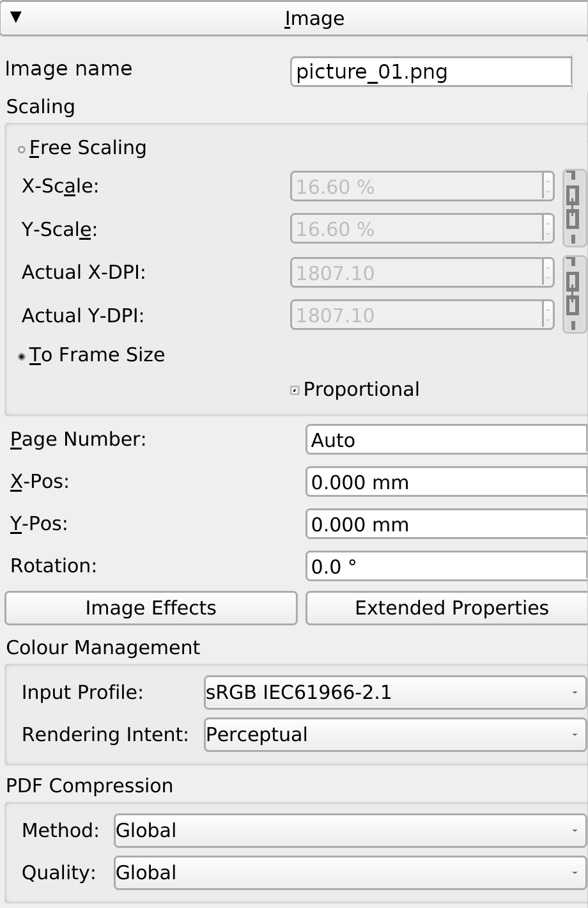Click the Image panel header title
Image resolution: width=588 pixels, height=908 pixels.
coord(314,19)
